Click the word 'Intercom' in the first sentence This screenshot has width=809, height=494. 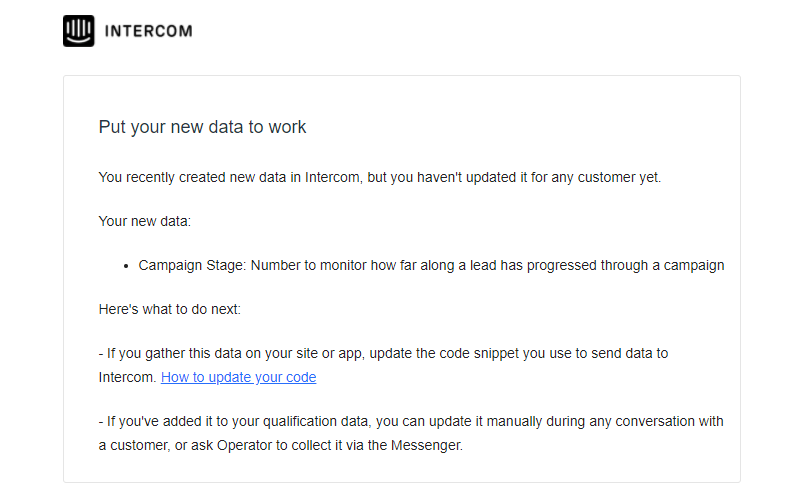coord(332,178)
